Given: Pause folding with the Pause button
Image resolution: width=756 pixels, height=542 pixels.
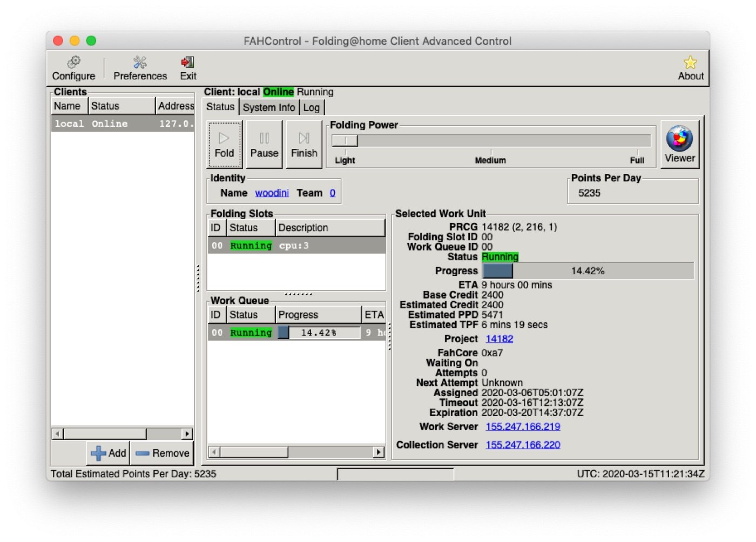Looking at the screenshot, I should pyautogui.click(x=264, y=145).
